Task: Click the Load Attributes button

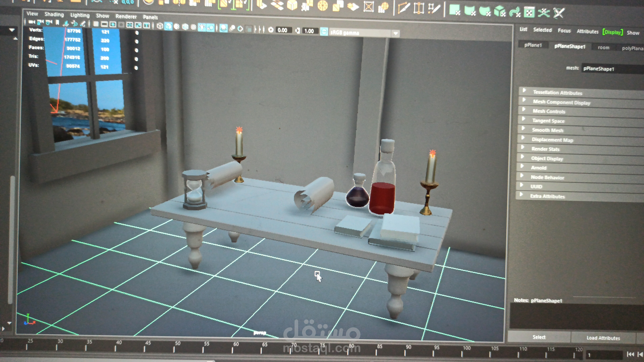Action: tap(603, 338)
